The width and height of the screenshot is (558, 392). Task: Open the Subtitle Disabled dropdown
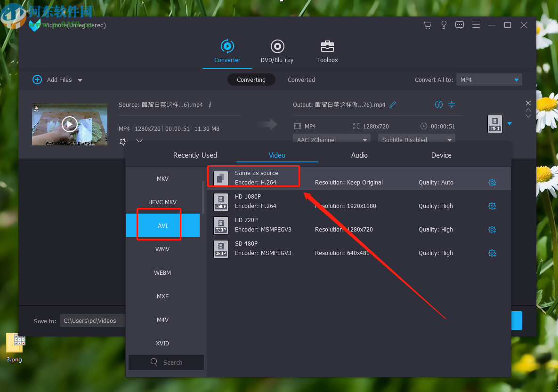coord(417,139)
